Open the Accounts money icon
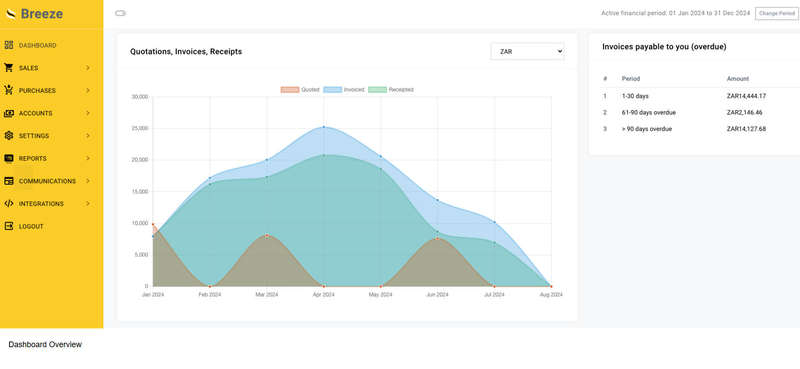The width and height of the screenshot is (800, 369). (x=9, y=113)
